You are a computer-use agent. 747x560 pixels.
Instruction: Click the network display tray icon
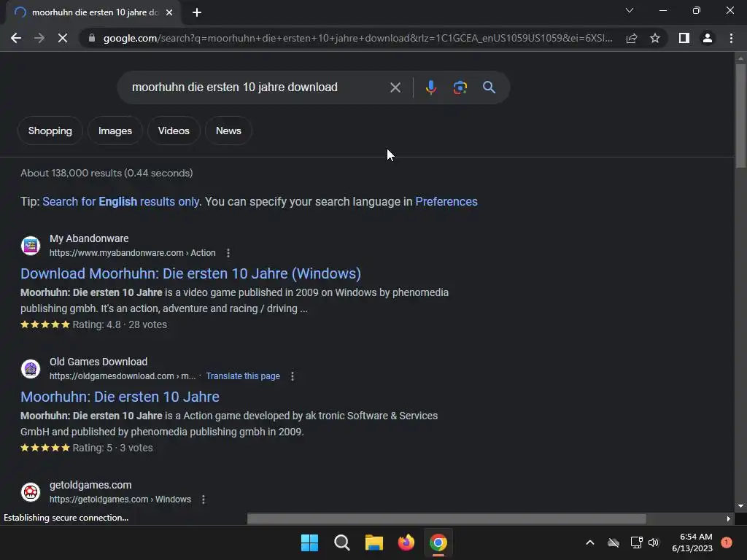[636, 542]
